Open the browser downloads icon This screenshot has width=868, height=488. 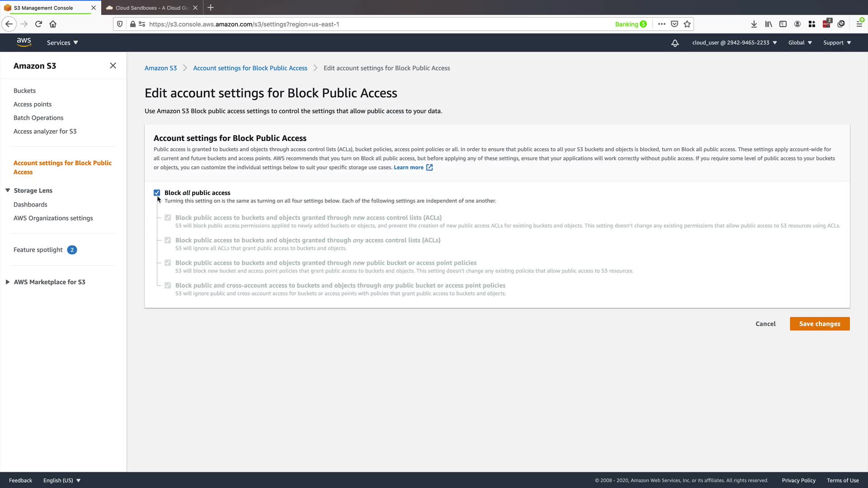pyautogui.click(x=754, y=24)
